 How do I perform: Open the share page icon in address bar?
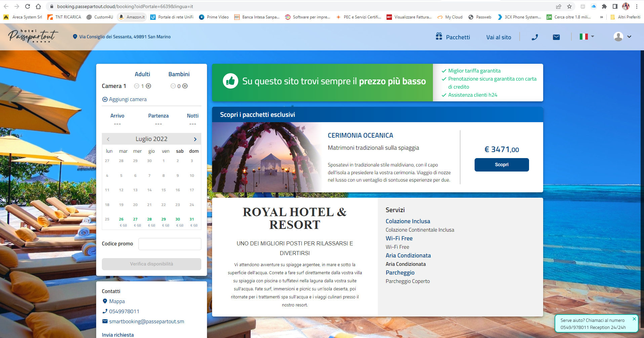[559, 6]
